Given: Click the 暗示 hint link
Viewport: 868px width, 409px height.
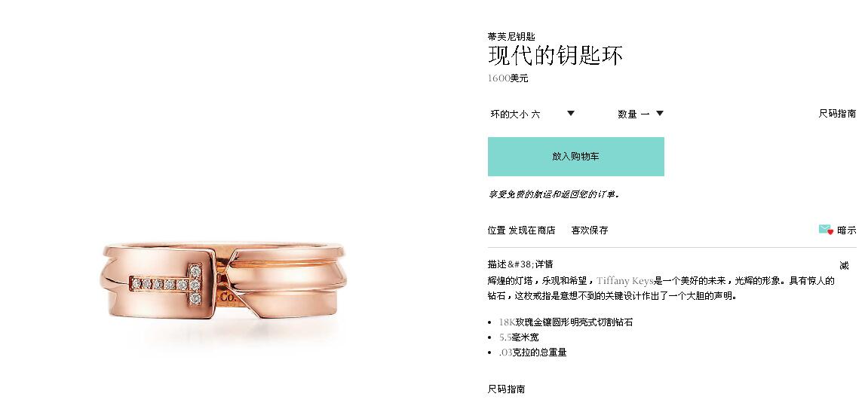Looking at the screenshot, I should point(846,230).
